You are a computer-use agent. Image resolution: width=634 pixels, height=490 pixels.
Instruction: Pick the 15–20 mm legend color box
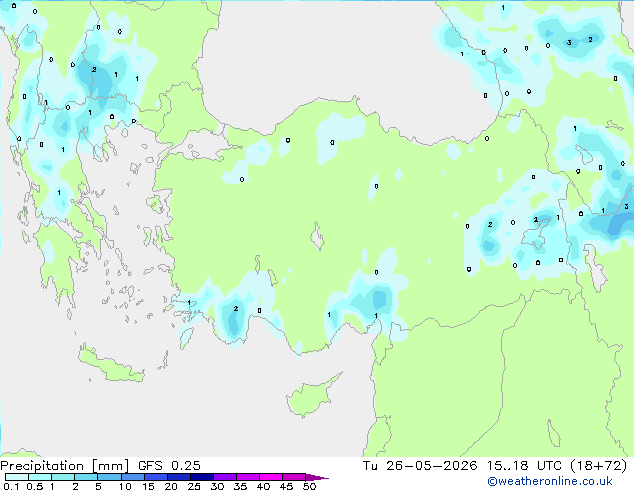pos(156,477)
